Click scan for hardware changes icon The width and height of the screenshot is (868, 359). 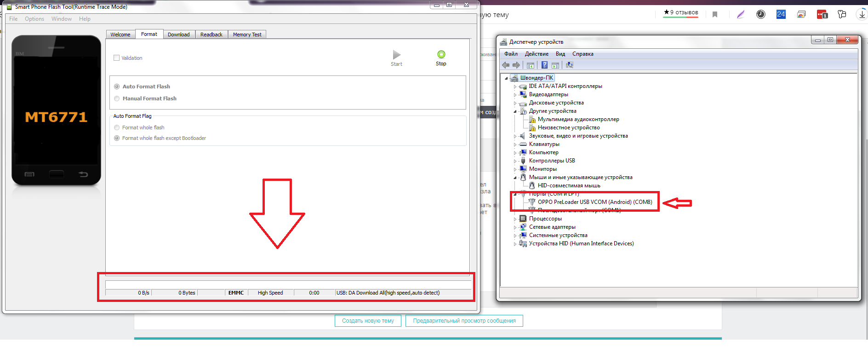[570, 65]
